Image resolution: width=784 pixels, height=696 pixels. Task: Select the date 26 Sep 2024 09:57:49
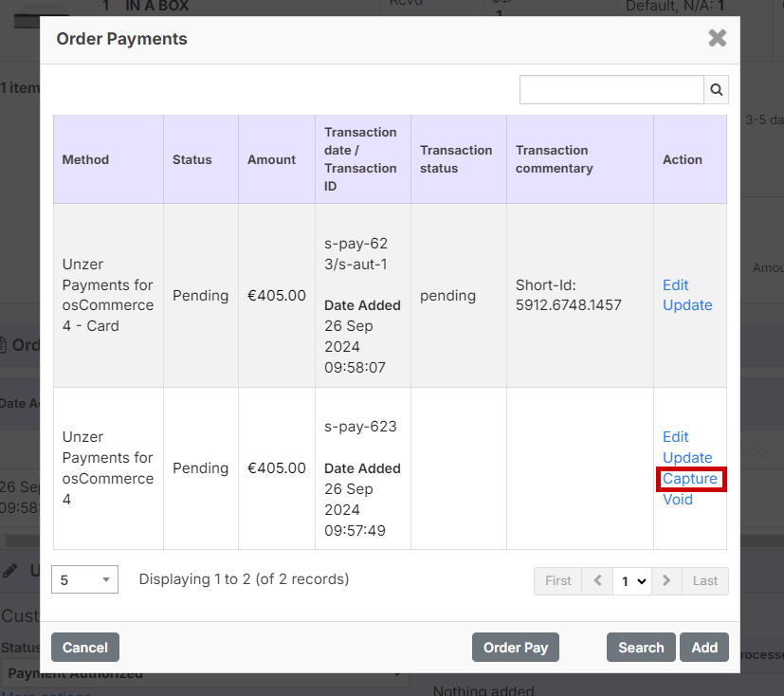click(x=355, y=509)
